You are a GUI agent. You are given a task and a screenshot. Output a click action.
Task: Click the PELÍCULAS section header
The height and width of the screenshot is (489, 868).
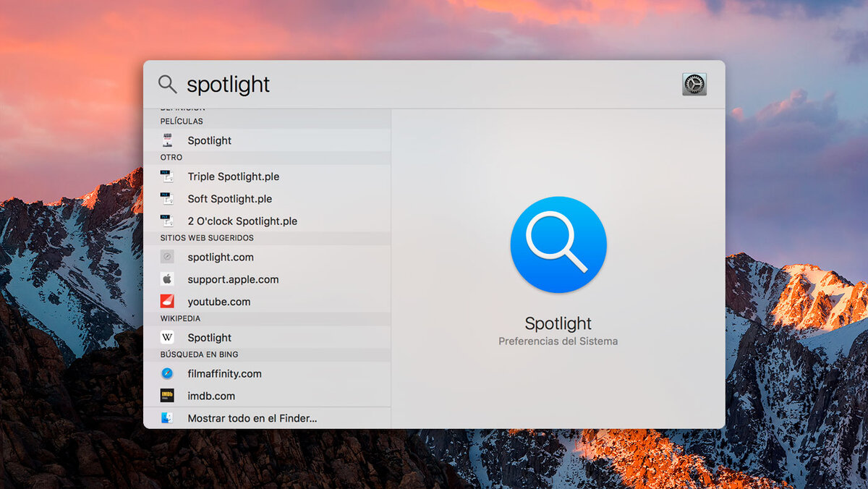coord(182,122)
